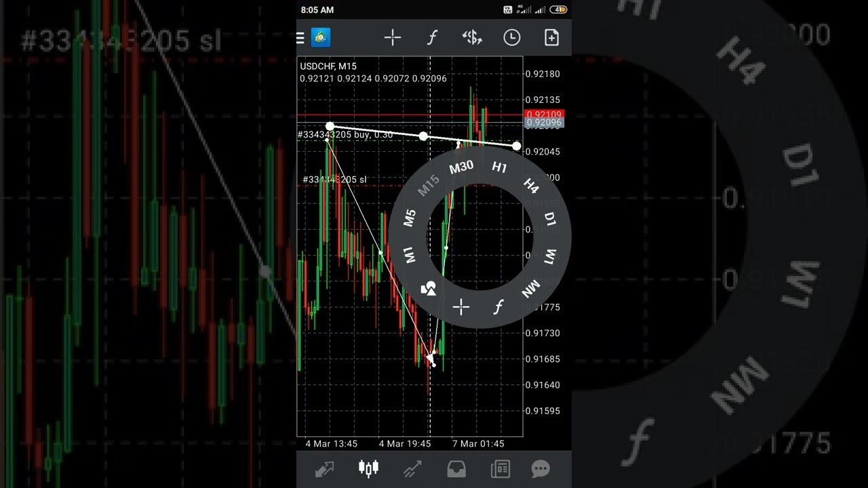Open Chart tab candlestick icon
Screen dimensions: 868x488
368,468
